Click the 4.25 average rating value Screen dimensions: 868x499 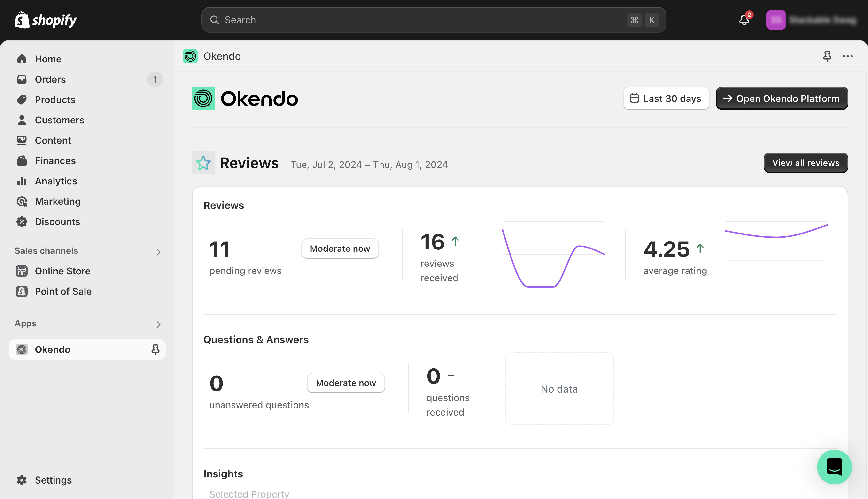tap(666, 249)
